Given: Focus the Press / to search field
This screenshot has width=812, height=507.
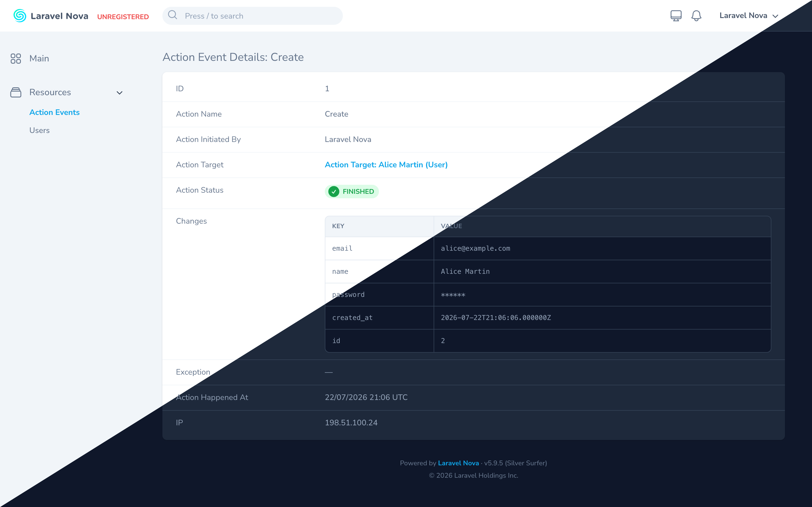Looking at the screenshot, I should pyautogui.click(x=252, y=16).
